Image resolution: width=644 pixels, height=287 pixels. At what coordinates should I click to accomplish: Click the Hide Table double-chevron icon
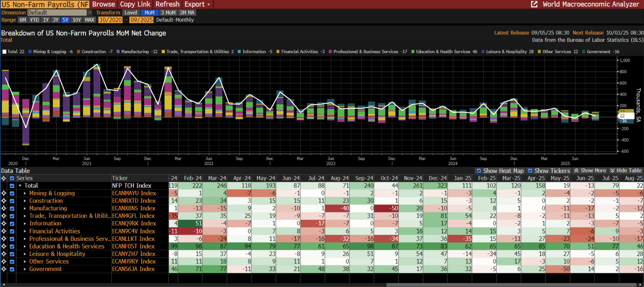(612, 171)
